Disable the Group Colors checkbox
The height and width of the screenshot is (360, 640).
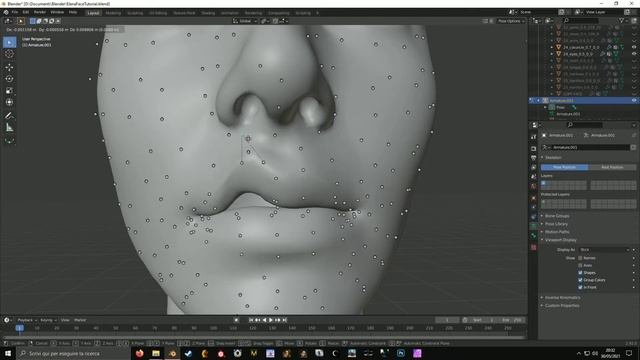(580, 280)
